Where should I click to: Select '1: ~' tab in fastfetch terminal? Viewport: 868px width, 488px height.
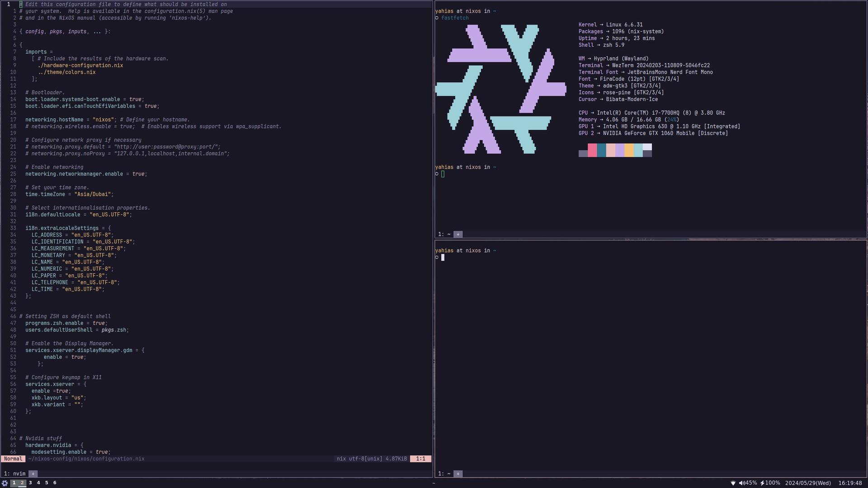click(444, 234)
